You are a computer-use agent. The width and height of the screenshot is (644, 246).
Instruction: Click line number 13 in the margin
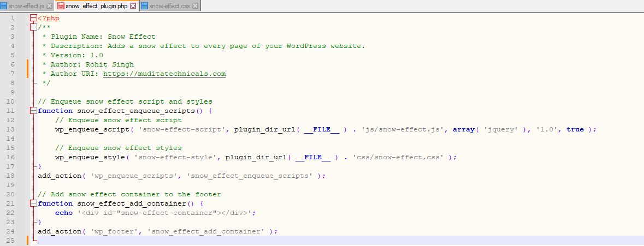pos(12,129)
